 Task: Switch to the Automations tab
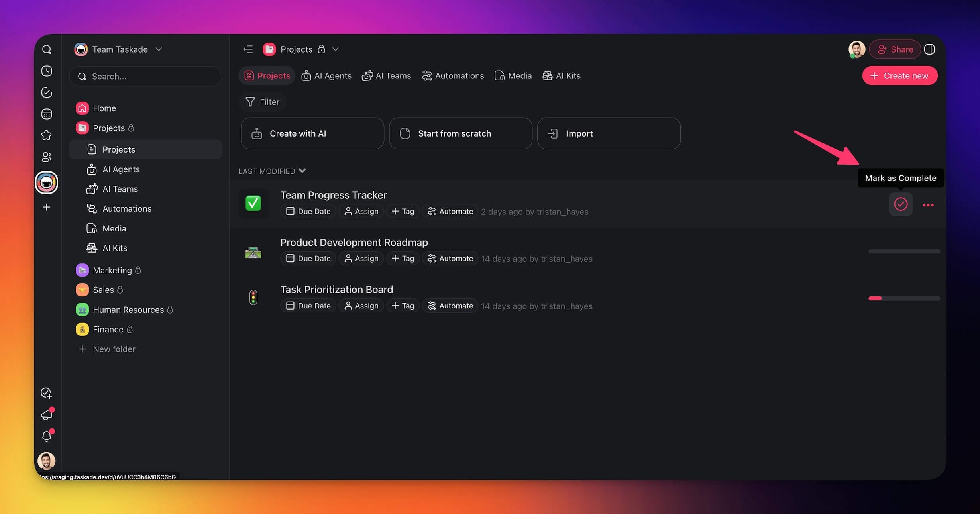coord(453,76)
